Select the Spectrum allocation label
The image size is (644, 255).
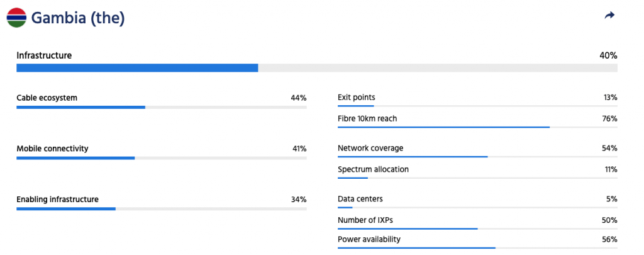(373, 169)
